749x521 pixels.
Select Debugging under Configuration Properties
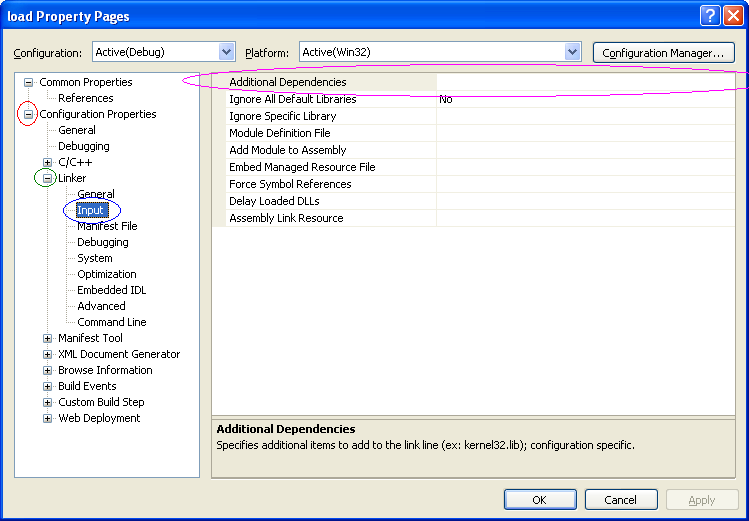(84, 146)
